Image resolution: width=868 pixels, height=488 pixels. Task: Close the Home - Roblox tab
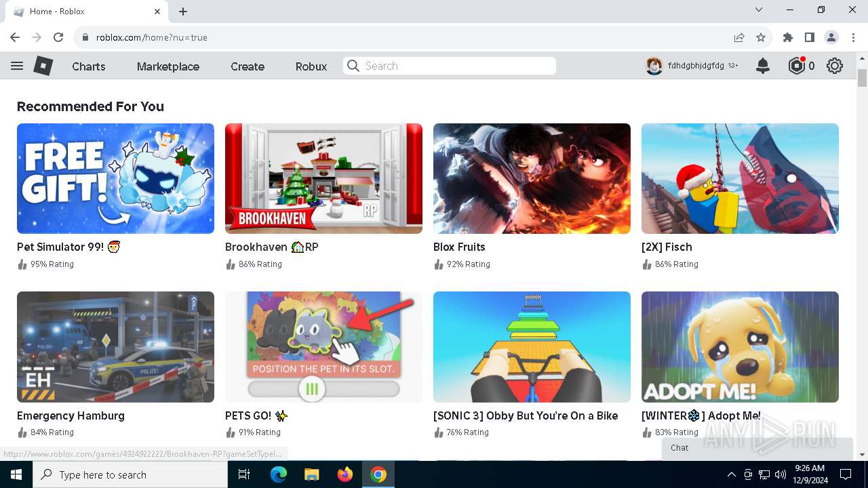(x=157, y=12)
